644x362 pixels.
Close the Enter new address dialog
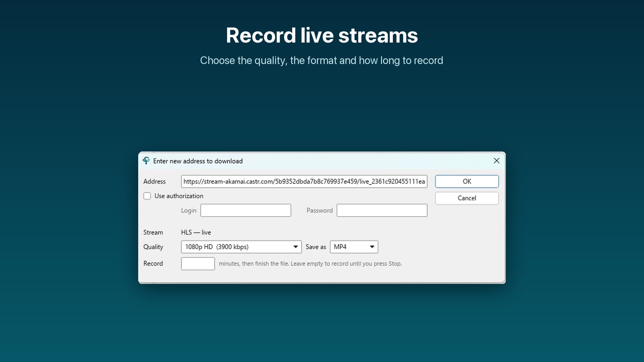click(x=496, y=161)
